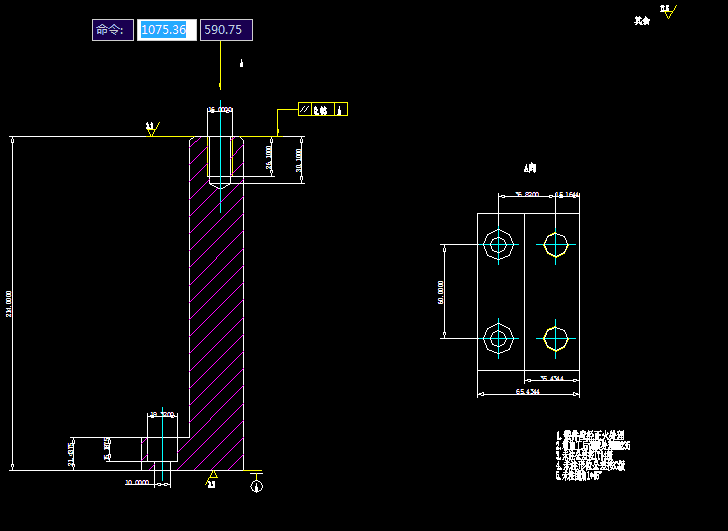The height and width of the screenshot is (531, 728).
Task: Select the yellow vertical leader line under coordinate fields
Action: 220,65
